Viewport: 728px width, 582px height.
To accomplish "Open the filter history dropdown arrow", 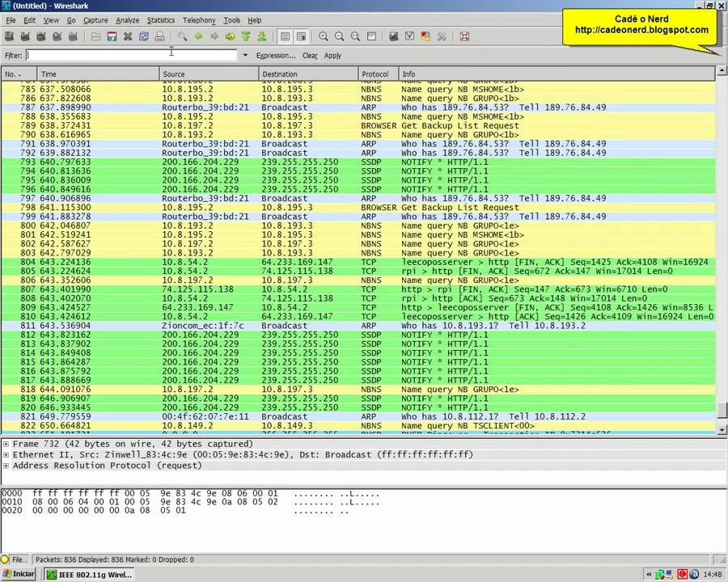I will pos(245,55).
